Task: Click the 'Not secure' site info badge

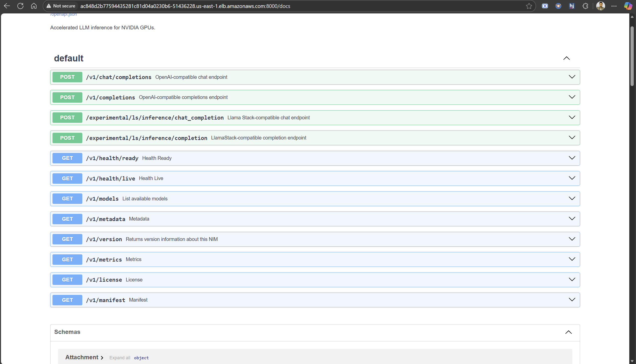Action: coord(61,6)
